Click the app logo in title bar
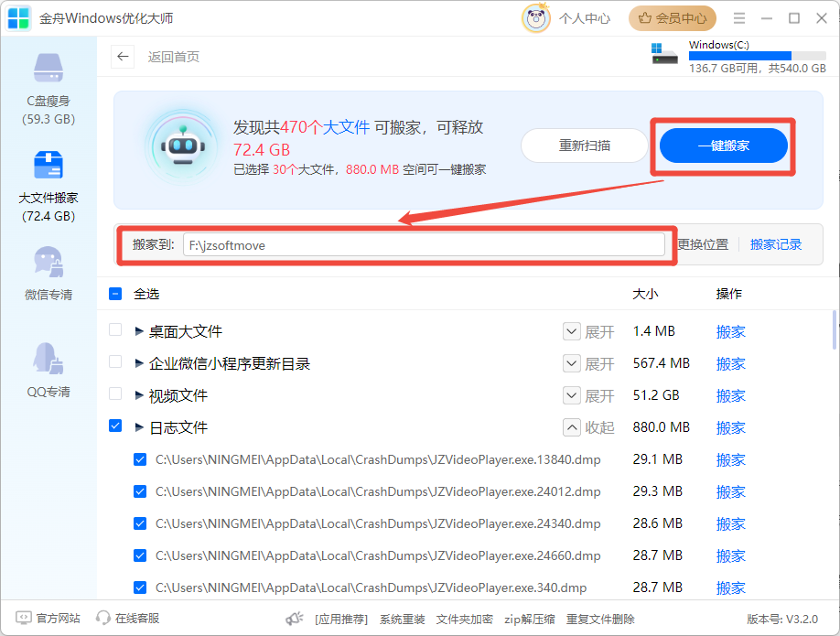 tap(18, 18)
